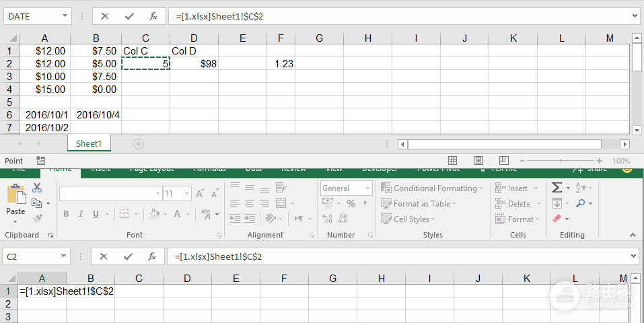Click Zoom Out minus in status bar
This screenshot has height=323, width=644.
(522, 161)
